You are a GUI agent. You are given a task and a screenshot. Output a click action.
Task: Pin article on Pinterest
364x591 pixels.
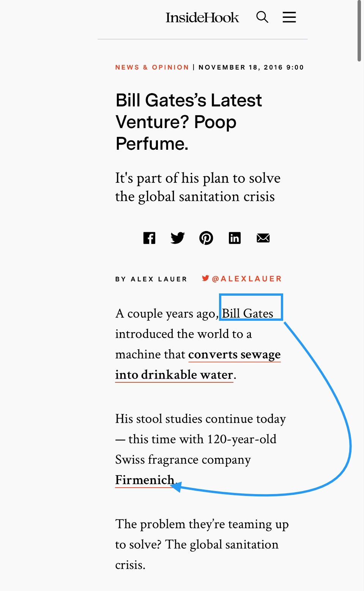tap(206, 238)
